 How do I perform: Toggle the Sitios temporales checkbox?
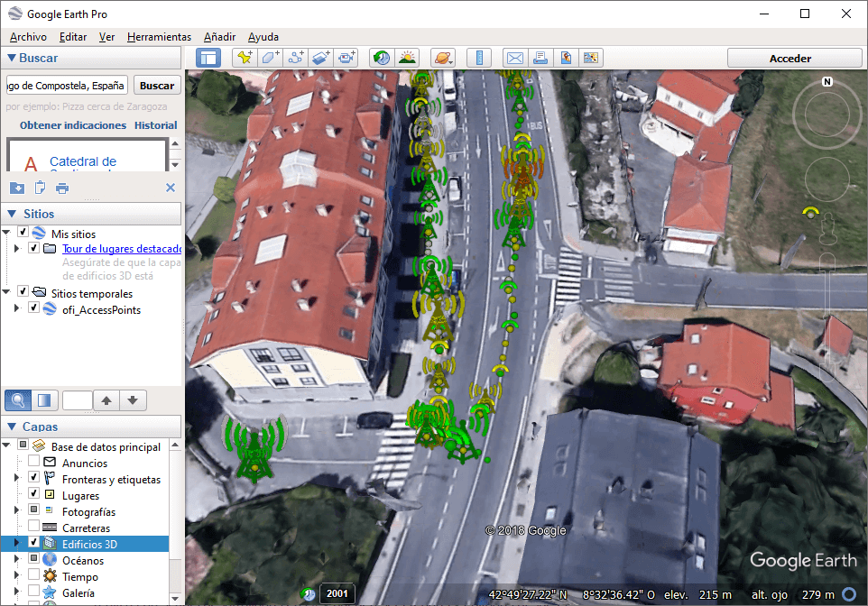(23, 291)
